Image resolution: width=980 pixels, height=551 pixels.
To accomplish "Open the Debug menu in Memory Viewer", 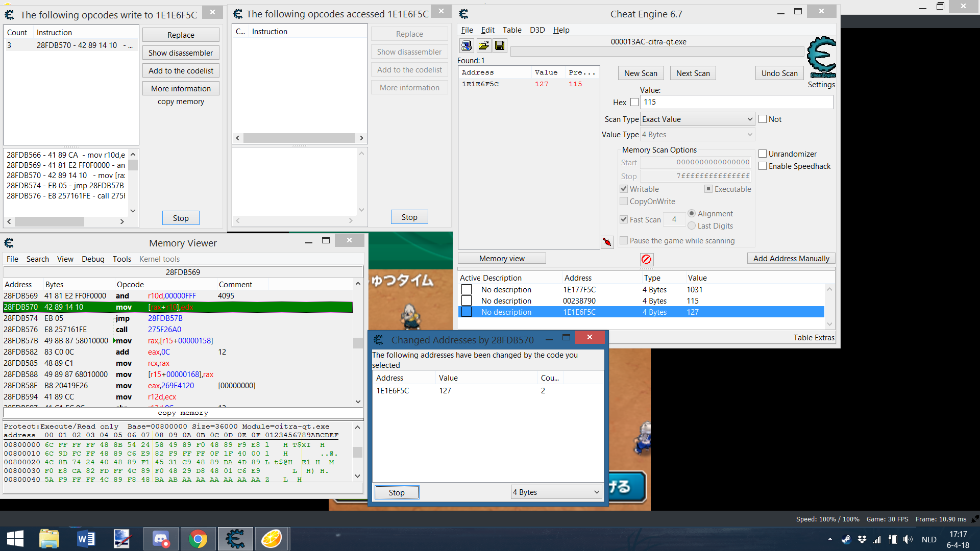I will click(x=93, y=259).
